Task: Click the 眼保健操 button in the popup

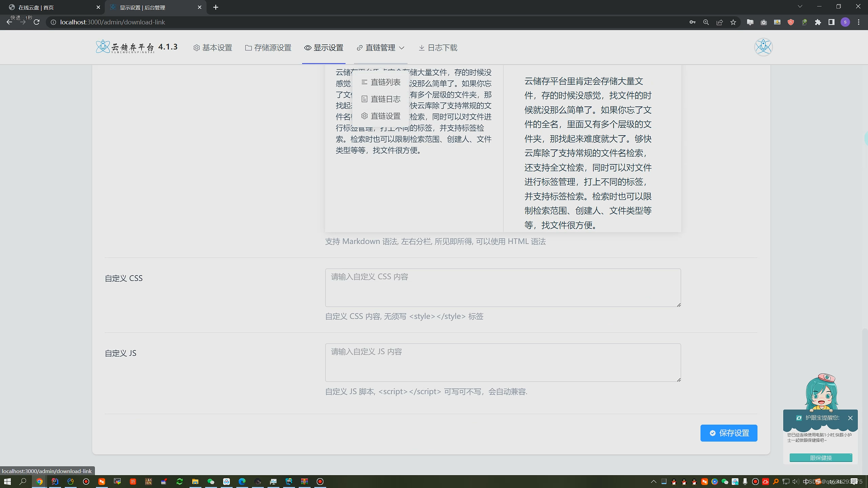Action: tap(821, 457)
